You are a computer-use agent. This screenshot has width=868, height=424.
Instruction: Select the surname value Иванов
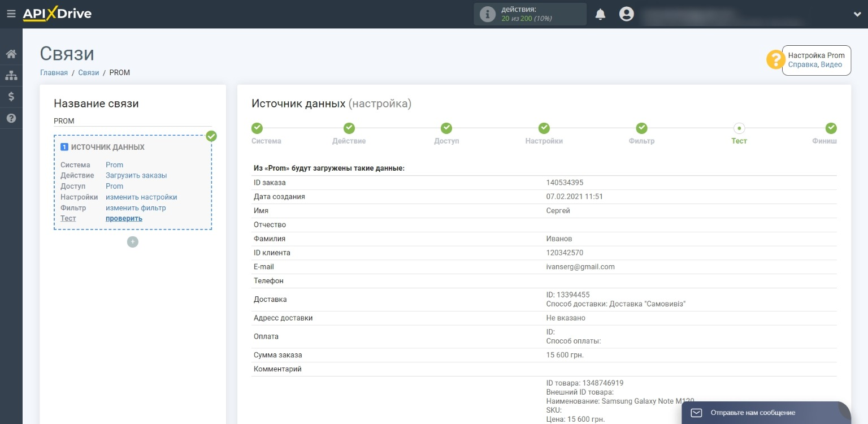click(x=559, y=239)
